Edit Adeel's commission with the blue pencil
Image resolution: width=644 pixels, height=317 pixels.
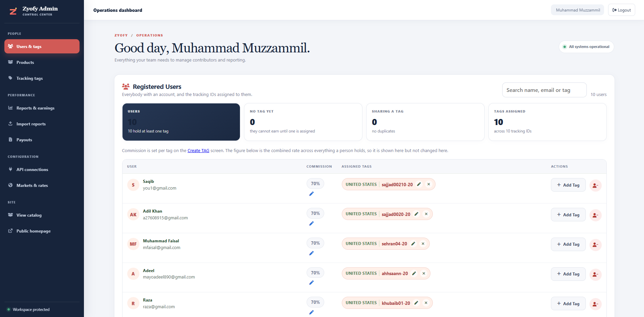pyautogui.click(x=311, y=283)
